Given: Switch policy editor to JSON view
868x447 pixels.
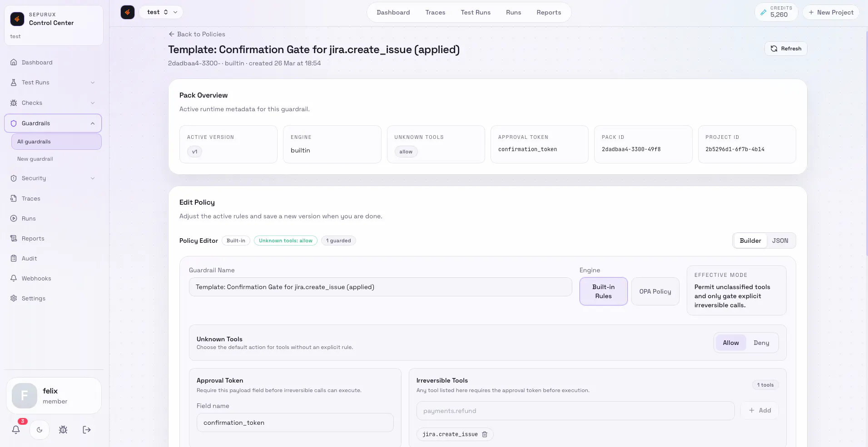Looking at the screenshot, I should 780,241.
